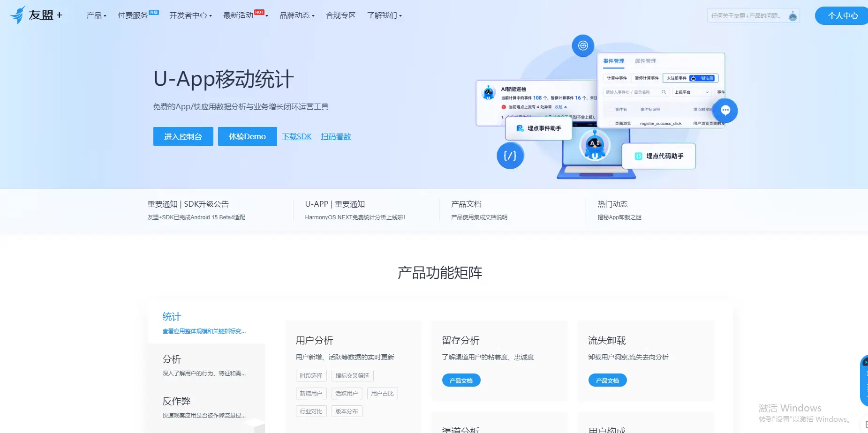This screenshot has width=868, height=433.
Task: Select the 反作弊 tab in feature matrix
Action: (x=206, y=407)
